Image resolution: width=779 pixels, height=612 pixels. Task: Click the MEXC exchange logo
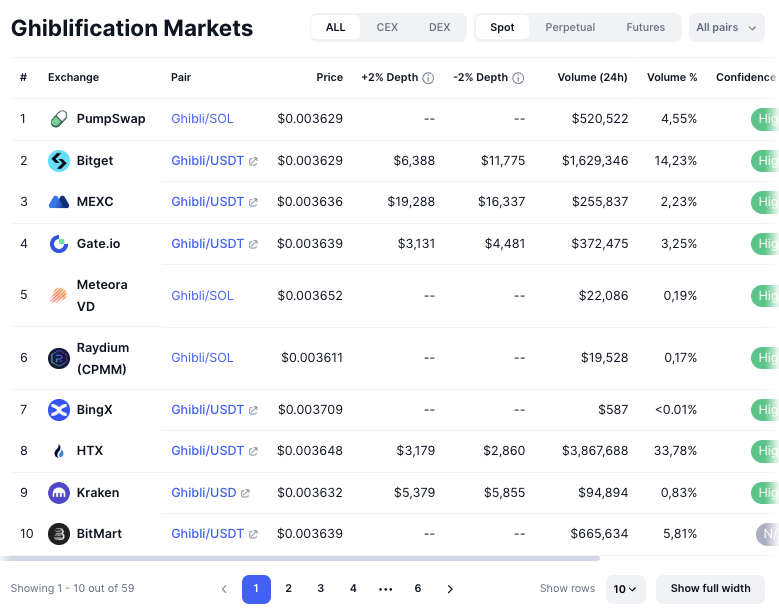pos(59,202)
